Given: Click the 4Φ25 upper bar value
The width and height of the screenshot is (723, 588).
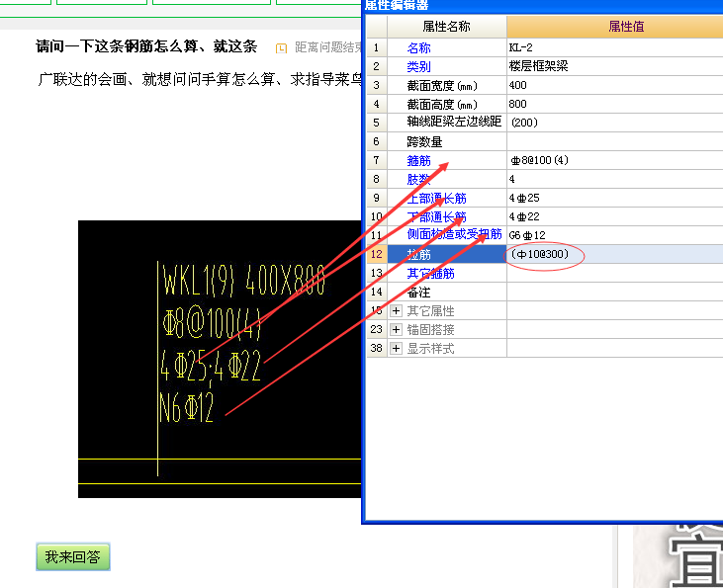Looking at the screenshot, I should click(x=614, y=199).
